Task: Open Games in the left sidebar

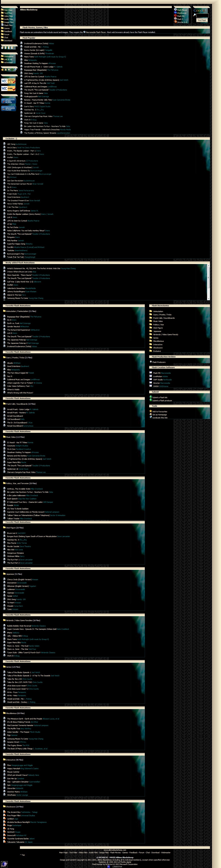Action: pyautogui.click(x=7, y=28)
